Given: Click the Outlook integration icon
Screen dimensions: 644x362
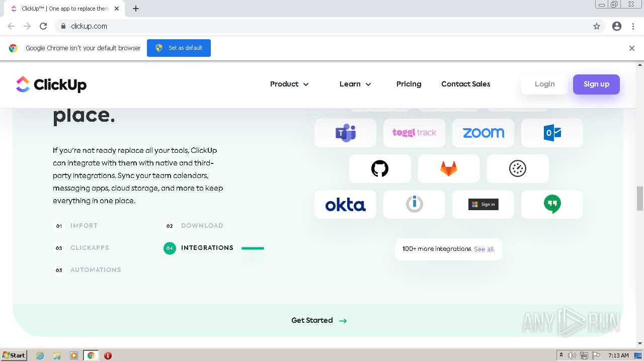Looking at the screenshot, I should [552, 133].
